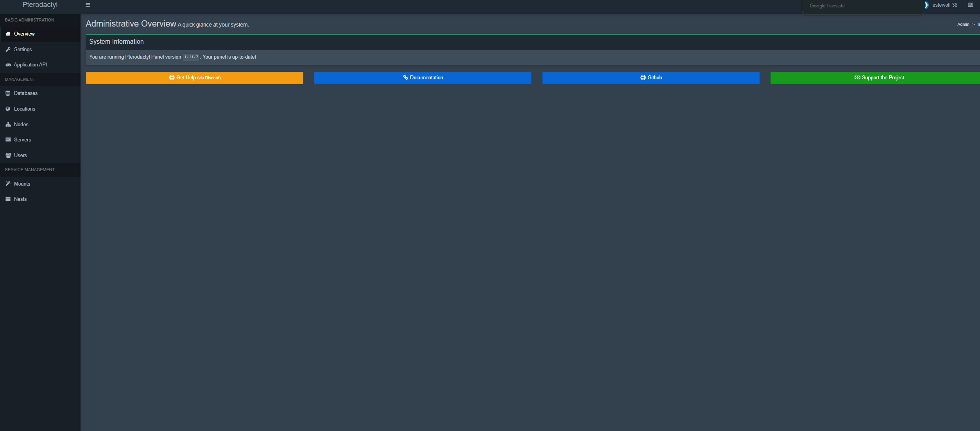Click the Overview home icon

(x=8, y=34)
